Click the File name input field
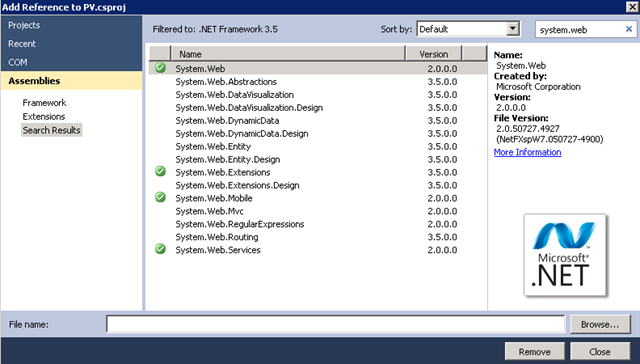 point(336,324)
